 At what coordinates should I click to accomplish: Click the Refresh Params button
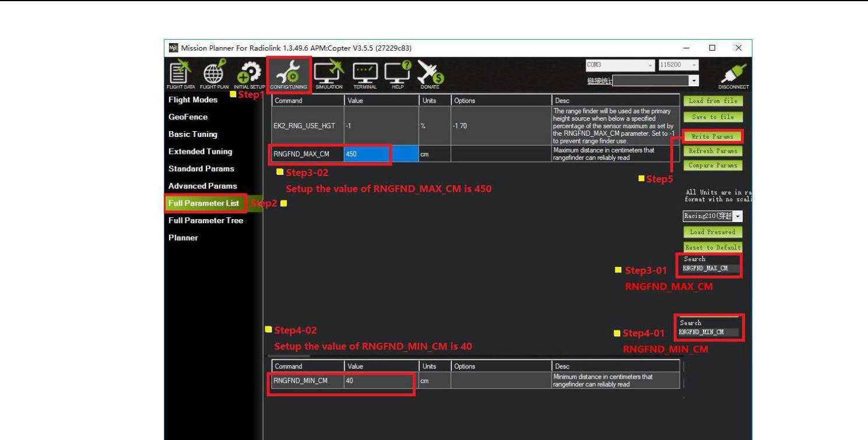712,151
